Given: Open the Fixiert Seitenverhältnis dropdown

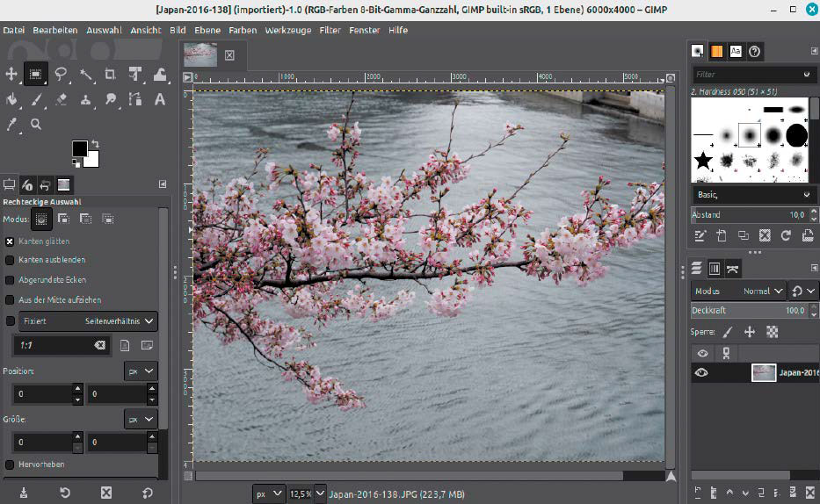Looking at the screenshot, I should (x=88, y=321).
